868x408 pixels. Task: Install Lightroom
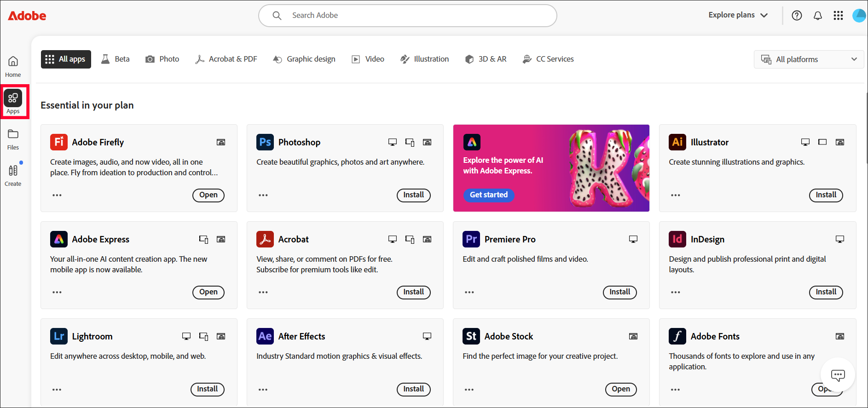pyautogui.click(x=208, y=389)
